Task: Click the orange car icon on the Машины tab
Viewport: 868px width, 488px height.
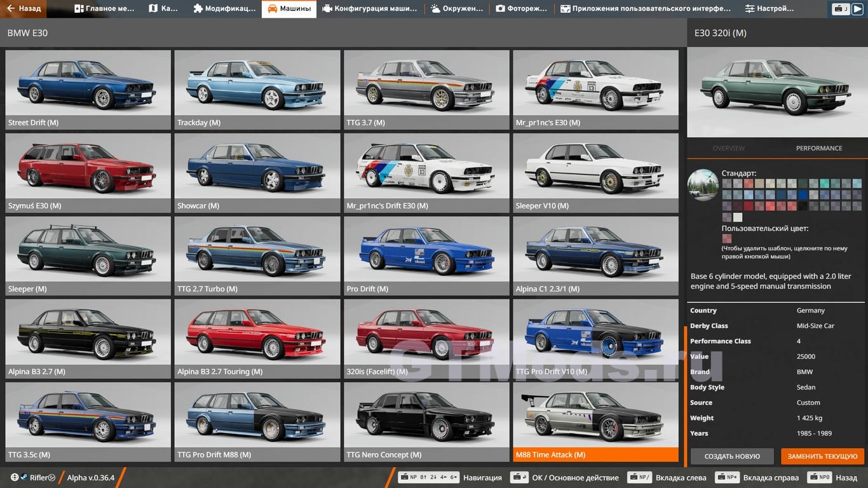Action: [x=272, y=9]
